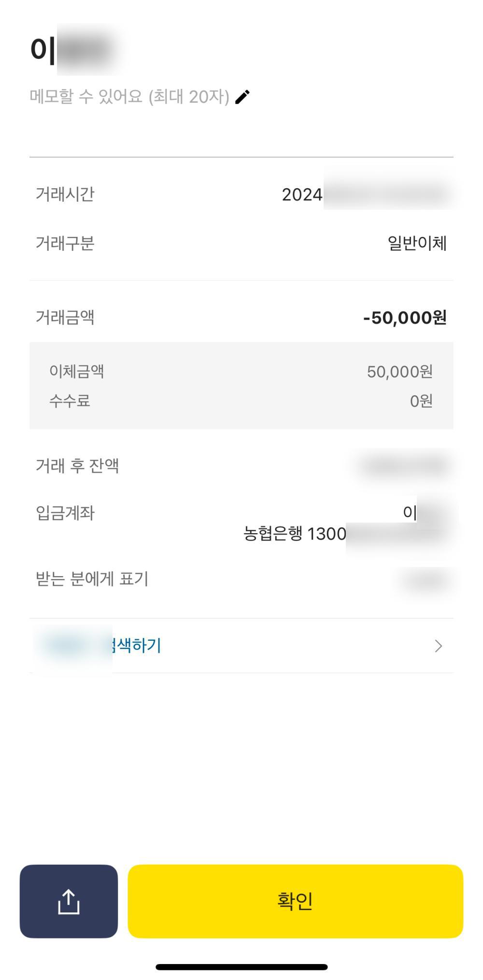This screenshot has width=483, height=980.
Task: Tap the 수수료 0원 fee value
Action: (x=421, y=401)
